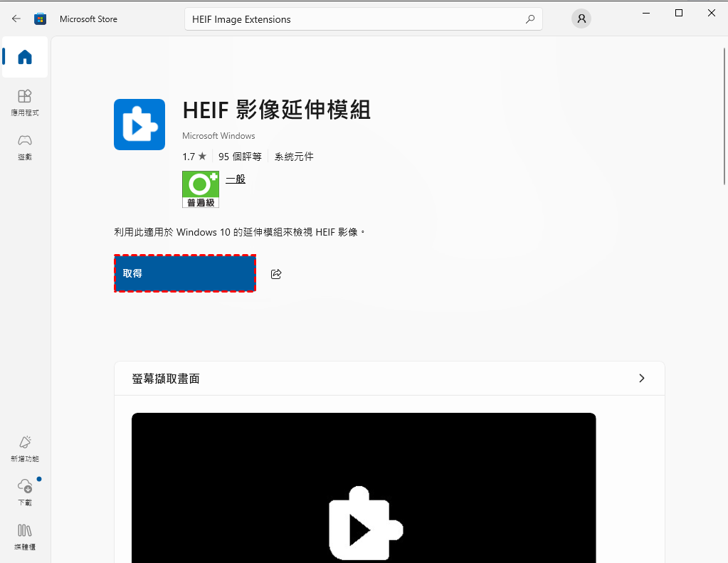This screenshot has height=563, width=728.
Task: Open the black screenshot preview thumbnail
Action: pyautogui.click(x=364, y=488)
